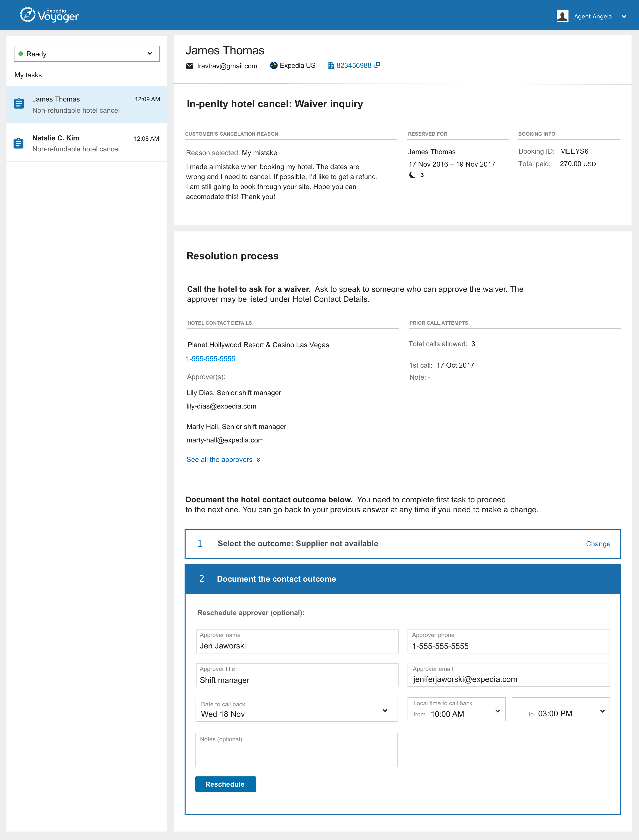639x840 pixels.
Task: Click the clipboard icon for Natalie C. Kim
Action: coord(18,143)
